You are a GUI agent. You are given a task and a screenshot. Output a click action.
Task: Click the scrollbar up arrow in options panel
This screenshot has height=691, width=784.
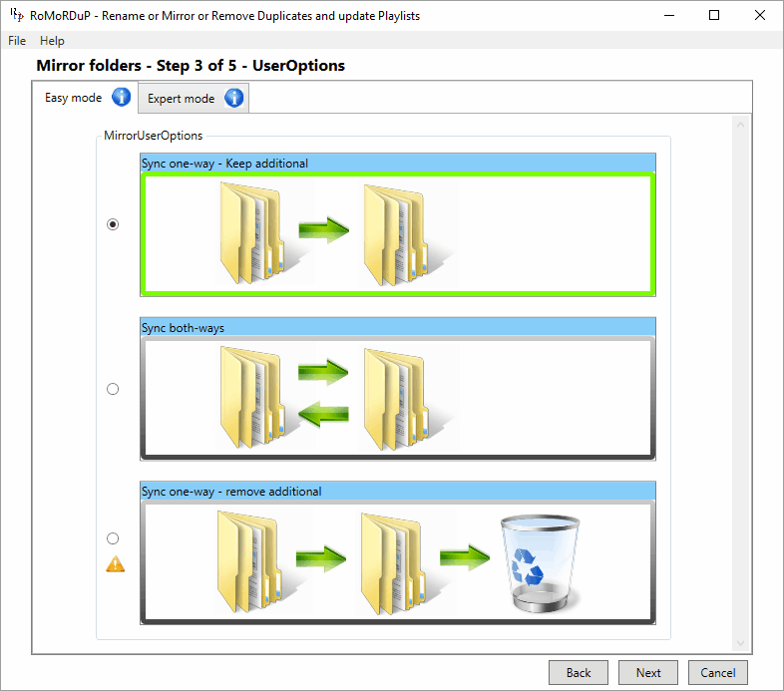tap(740, 125)
